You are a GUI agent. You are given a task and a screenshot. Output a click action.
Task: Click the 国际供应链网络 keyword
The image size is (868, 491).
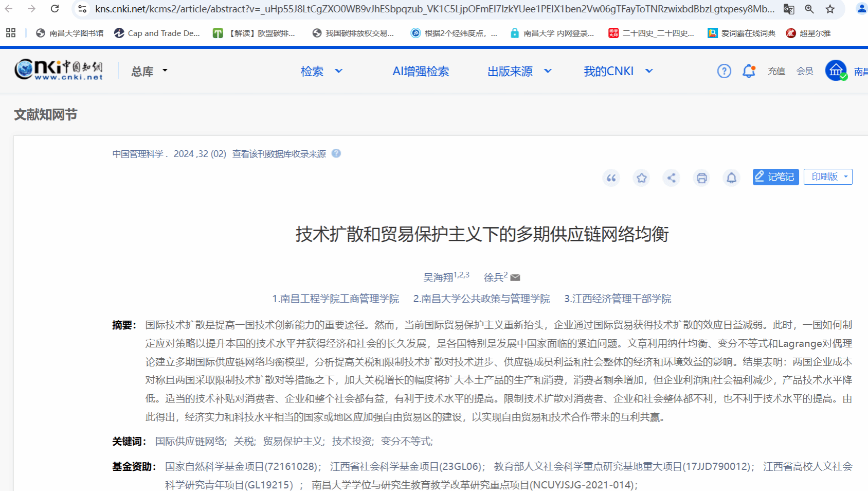[x=190, y=441]
